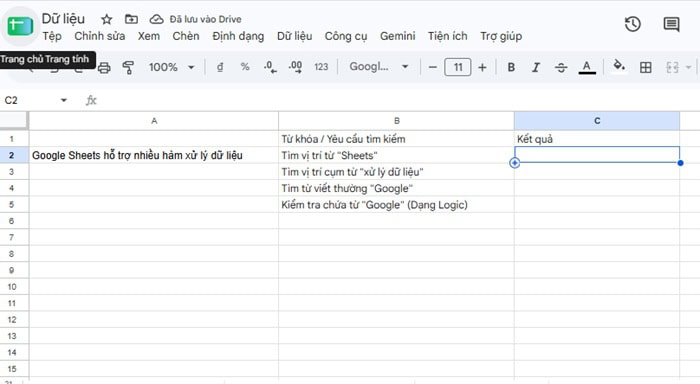Open the Tiện ích menu
This screenshot has width=700, height=384.
[447, 36]
